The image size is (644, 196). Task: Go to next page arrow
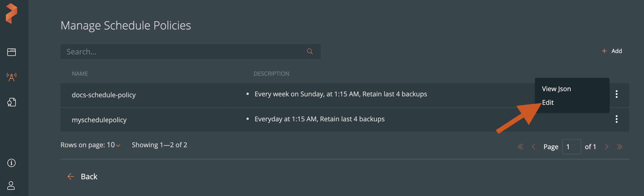click(x=606, y=147)
